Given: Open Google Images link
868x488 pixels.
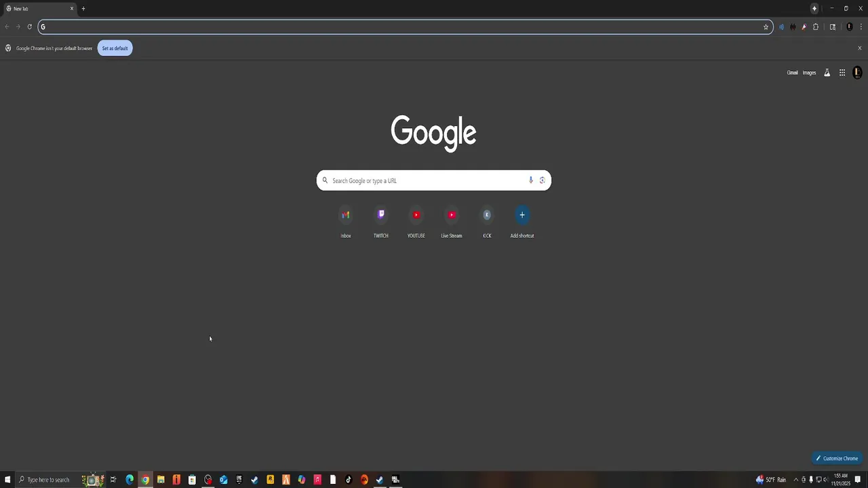Looking at the screenshot, I should 809,73.
